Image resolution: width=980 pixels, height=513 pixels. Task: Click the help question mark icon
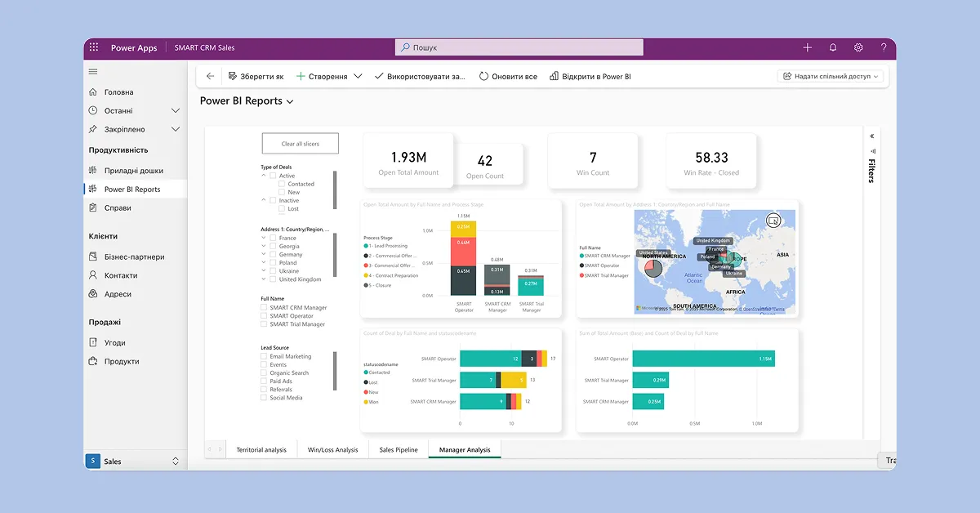(x=884, y=47)
